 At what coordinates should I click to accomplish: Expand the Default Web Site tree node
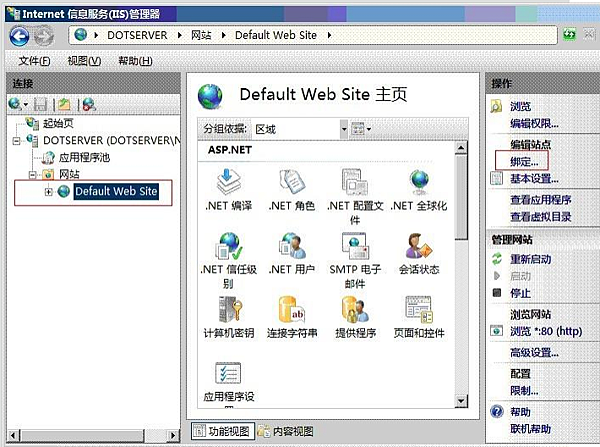click(49, 191)
